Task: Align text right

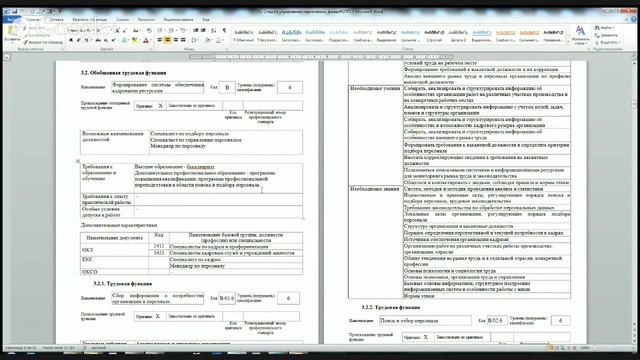Action: click(175, 40)
